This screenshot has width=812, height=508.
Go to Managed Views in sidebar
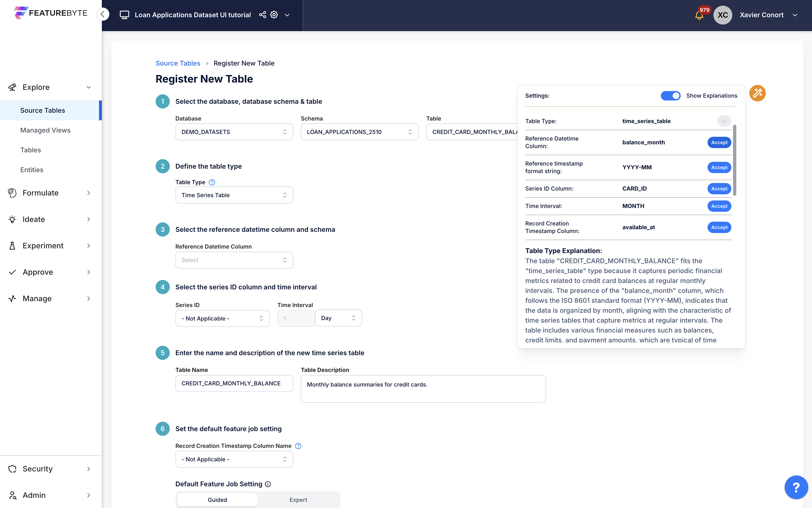point(45,130)
